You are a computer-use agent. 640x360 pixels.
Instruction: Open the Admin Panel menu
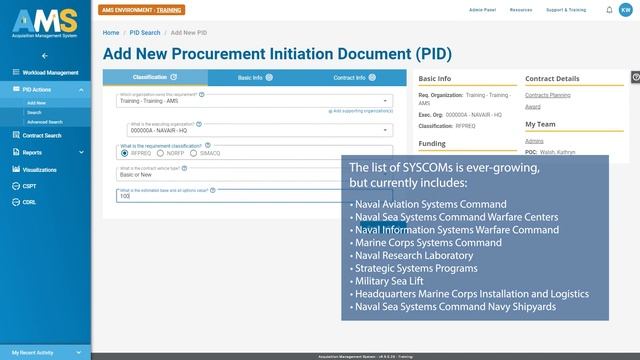click(x=482, y=10)
